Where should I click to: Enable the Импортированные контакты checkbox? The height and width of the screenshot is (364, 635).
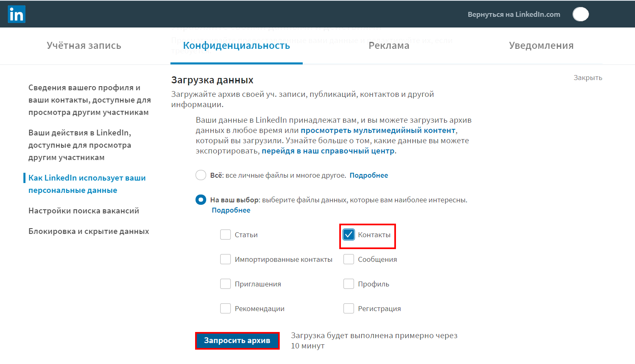click(x=225, y=259)
